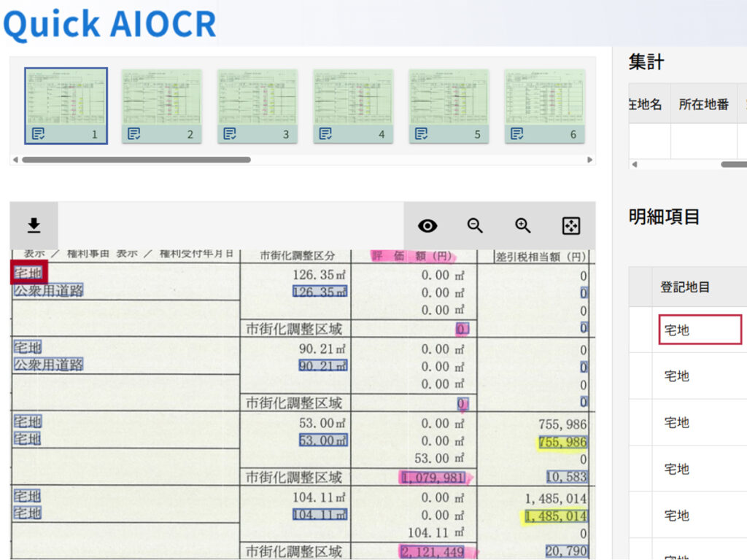Show page 6 thumbnail
This screenshot has height=560, width=747.
pos(544,106)
